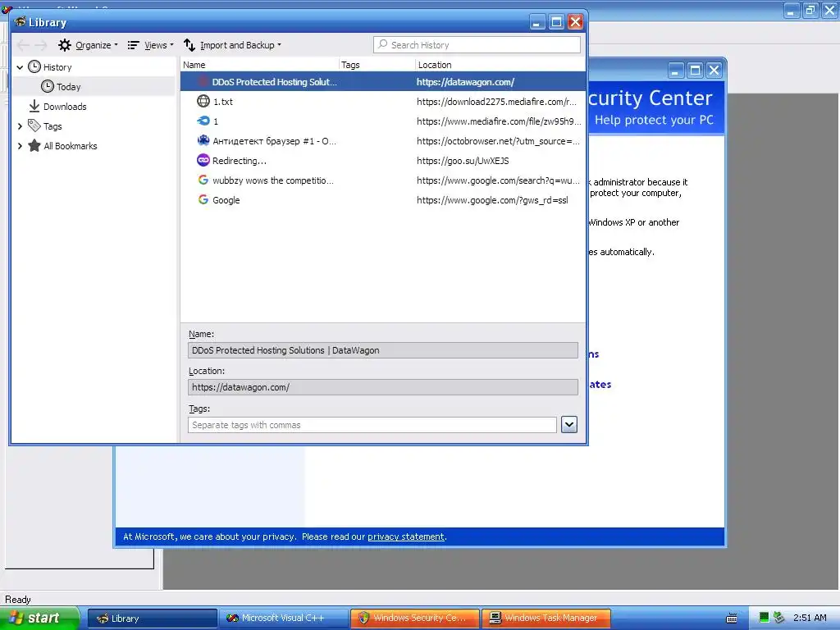The width and height of the screenshot is (840, 630).
Task: Click the Redirecting entry purple icon
Action: pos(203,160)
